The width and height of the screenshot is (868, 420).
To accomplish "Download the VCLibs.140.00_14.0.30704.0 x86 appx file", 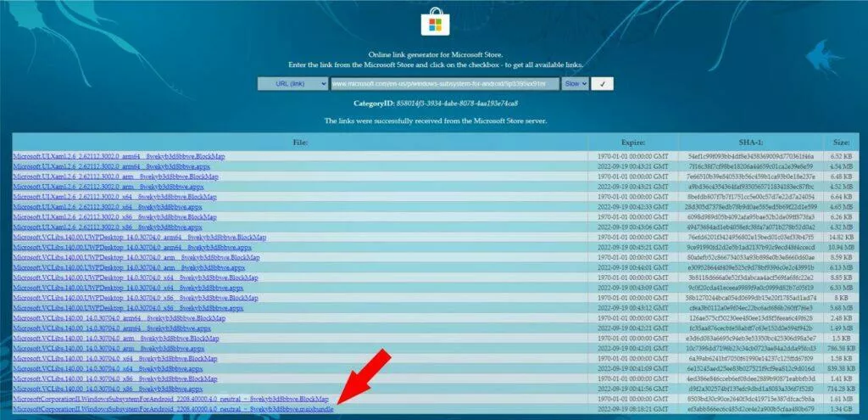I will pyautogui.click(x=108, y=389).
